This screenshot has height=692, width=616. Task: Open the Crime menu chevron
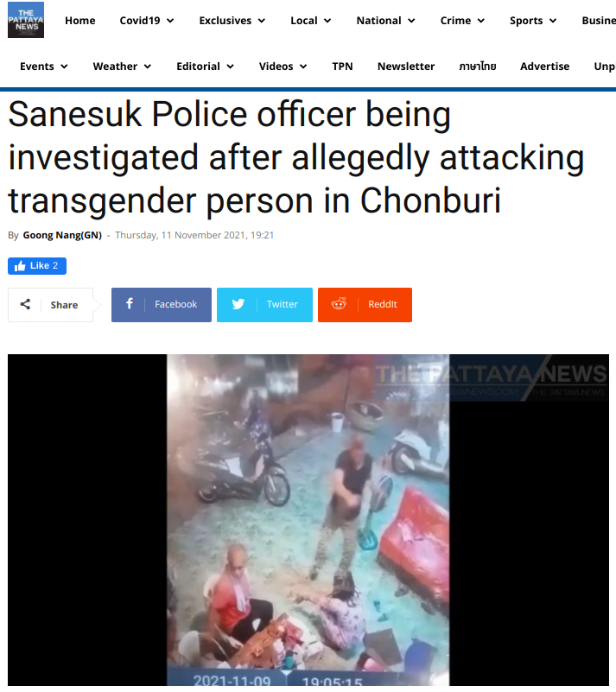click(x=481, y=21)
